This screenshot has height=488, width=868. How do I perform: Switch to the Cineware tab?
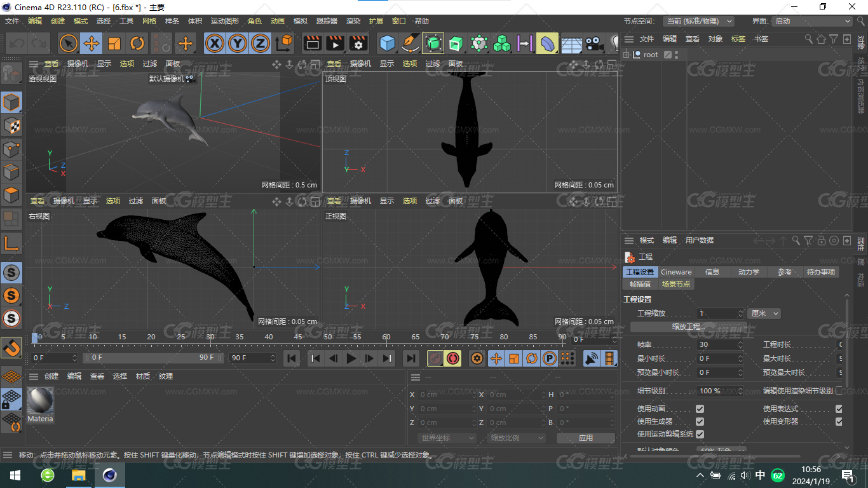(676, 272)
